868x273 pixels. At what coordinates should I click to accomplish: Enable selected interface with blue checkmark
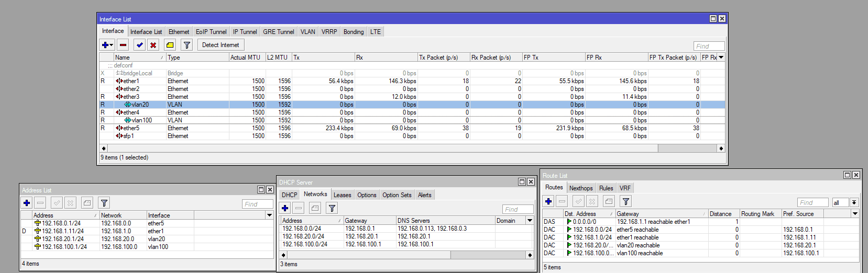(x=139, y=45)
